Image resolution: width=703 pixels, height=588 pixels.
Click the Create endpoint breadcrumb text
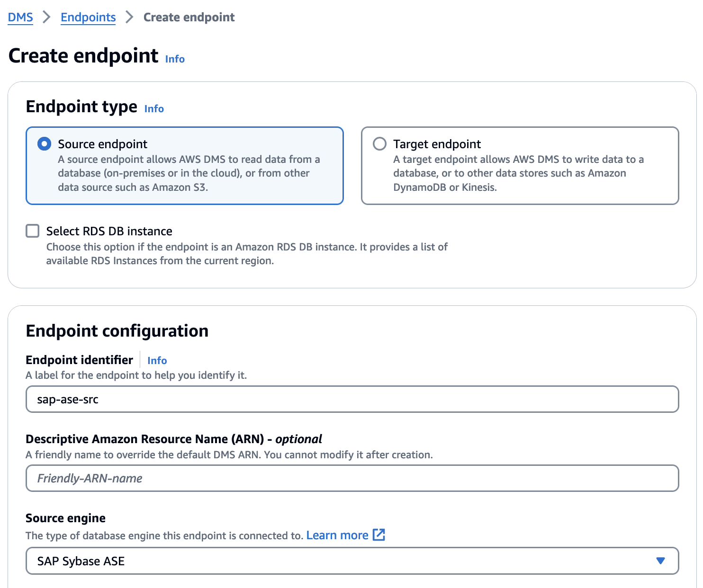coord(189,18)
